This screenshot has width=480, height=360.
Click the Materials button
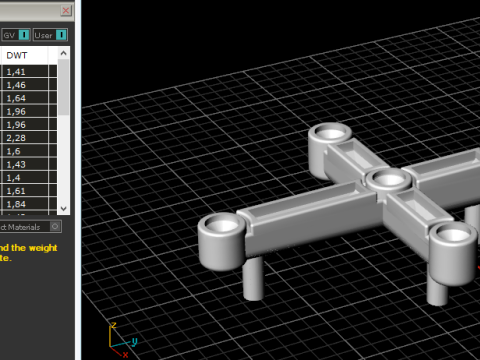pyautogui.click(x=30, y=227)
